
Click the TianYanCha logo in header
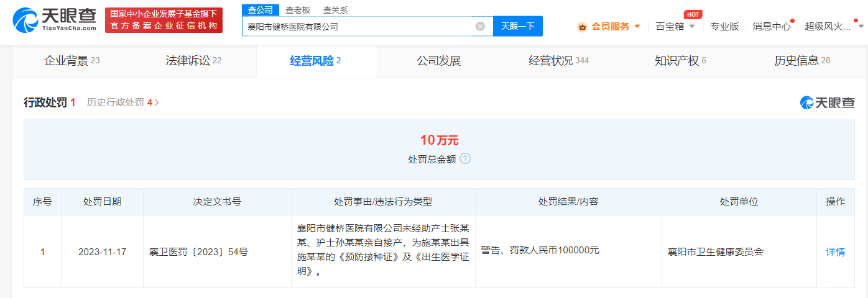pyautogui.click(x=55, y=20)
